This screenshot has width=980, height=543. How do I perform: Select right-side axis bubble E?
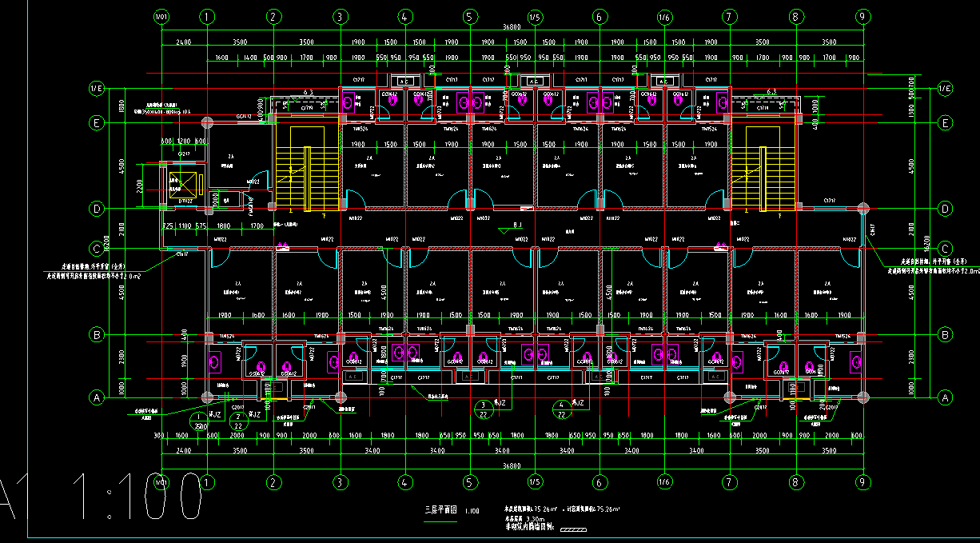click(946, 122)
